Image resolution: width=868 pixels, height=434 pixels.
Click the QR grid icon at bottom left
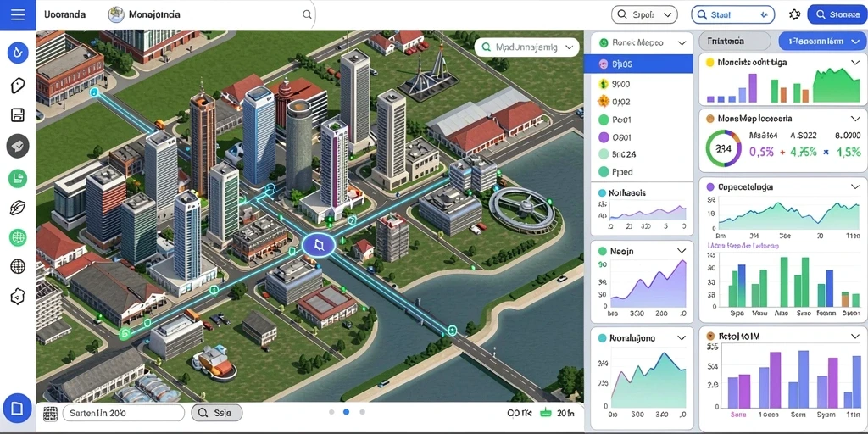[50, 413]
